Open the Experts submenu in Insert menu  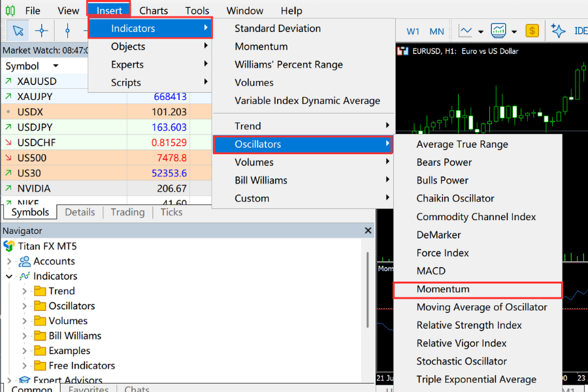[x=150, y=65]
